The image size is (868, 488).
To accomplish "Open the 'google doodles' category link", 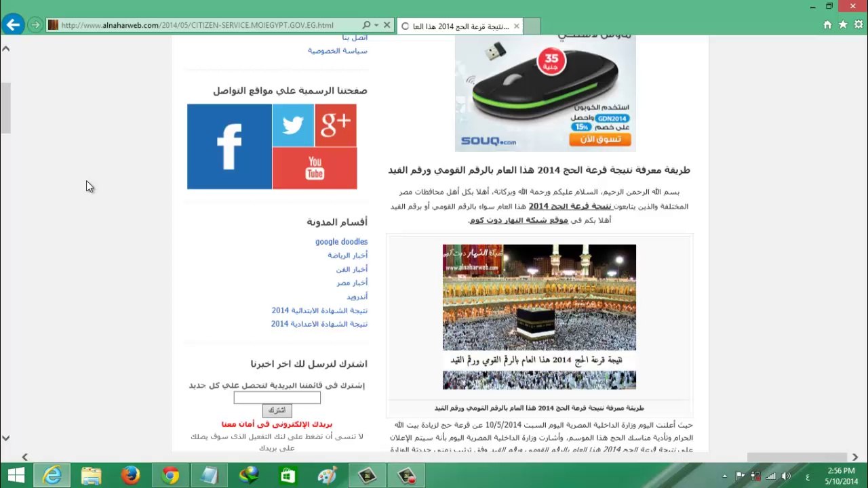I will point(341,242).
